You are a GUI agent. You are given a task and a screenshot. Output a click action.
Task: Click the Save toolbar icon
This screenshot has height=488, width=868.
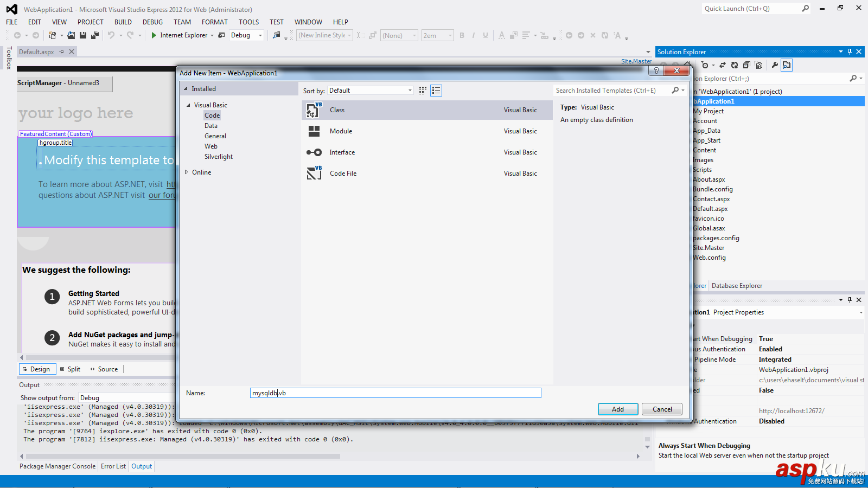83,35
